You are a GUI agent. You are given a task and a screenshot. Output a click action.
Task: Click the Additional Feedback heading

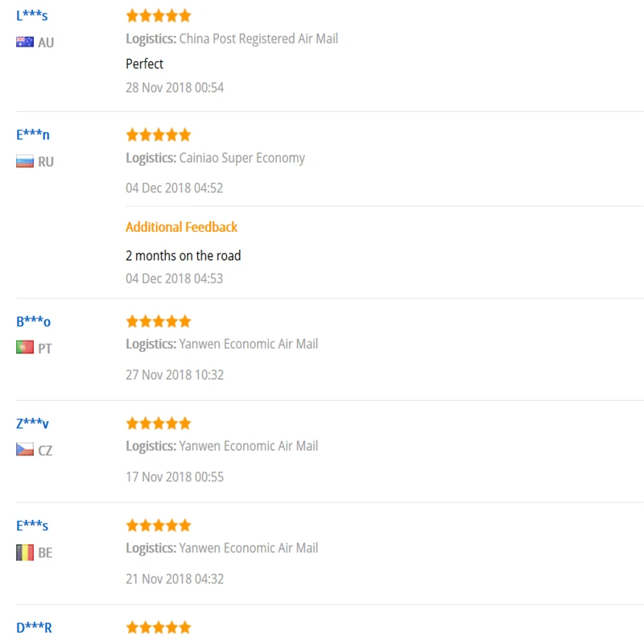pyautogui.click(x=182, y=227)
